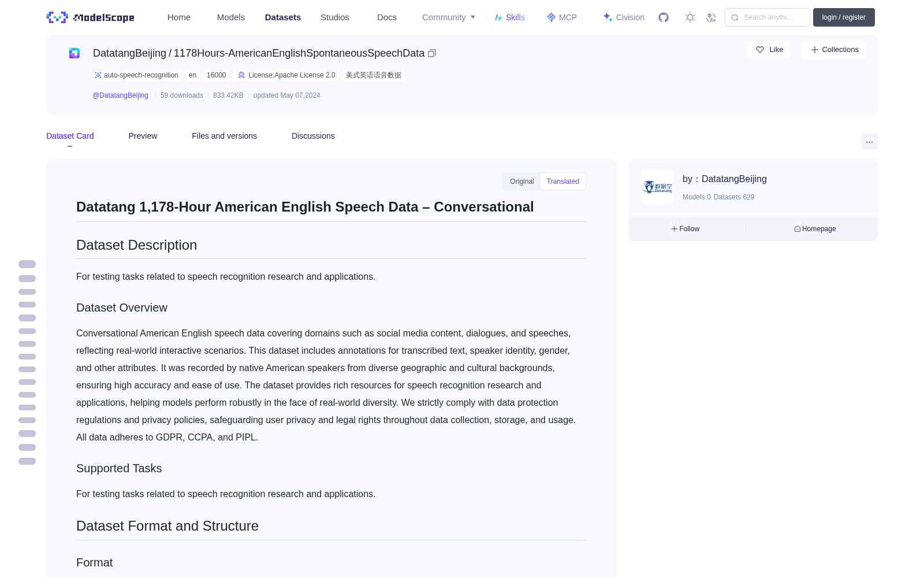Screen dimensions: 924x578
Task: Copy the dataset name with the copy icon
Action: click(x=432, y=53)
